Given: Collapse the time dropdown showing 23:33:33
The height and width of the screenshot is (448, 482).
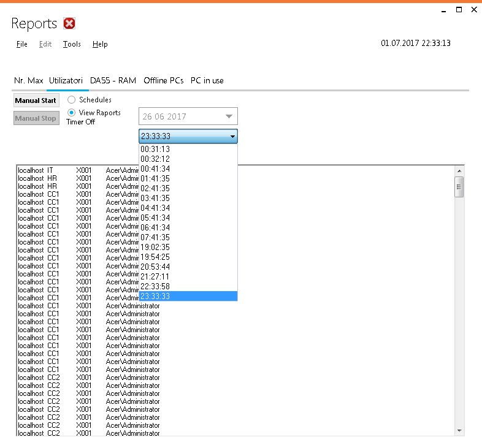Looking at the screenshot, I should pyautogui.click(x=232, y=137).
